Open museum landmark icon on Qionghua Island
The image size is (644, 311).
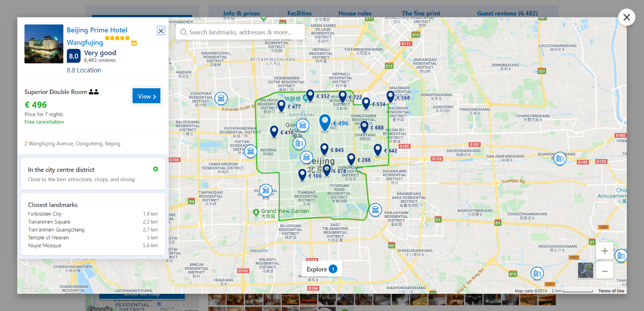[x=303, y=125]
